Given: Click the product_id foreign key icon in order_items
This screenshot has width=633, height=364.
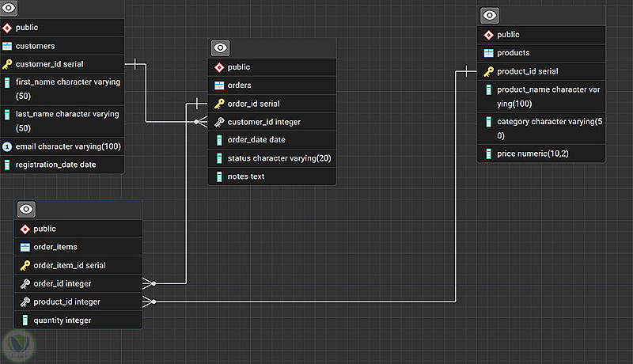Looking at the screenshot, I should 25,301.
